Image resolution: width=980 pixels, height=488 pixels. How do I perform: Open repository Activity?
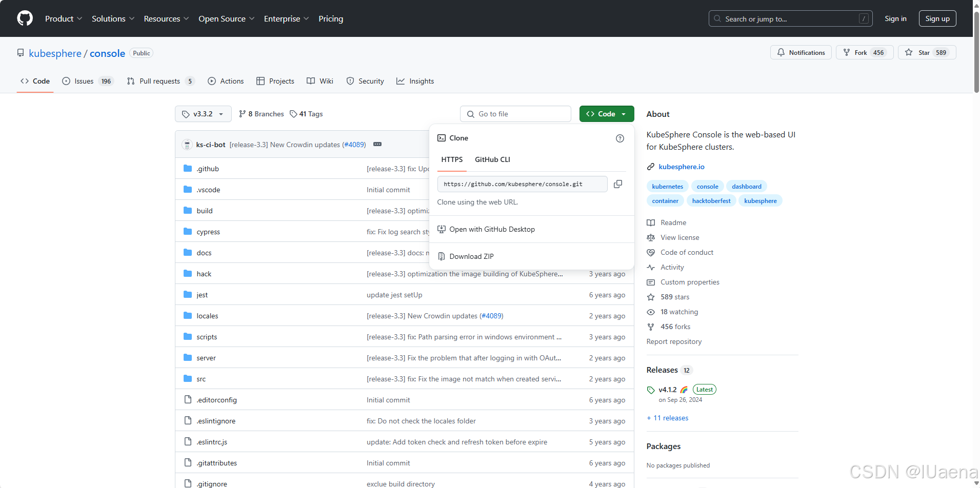point(672,267)
